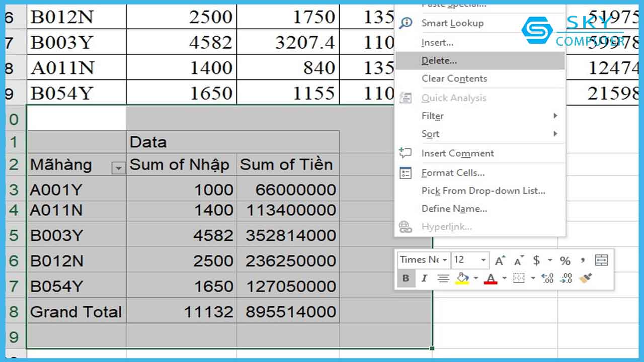Click the borders icon
This screenshot has height=362, width=644.
(x=519, y=278)
